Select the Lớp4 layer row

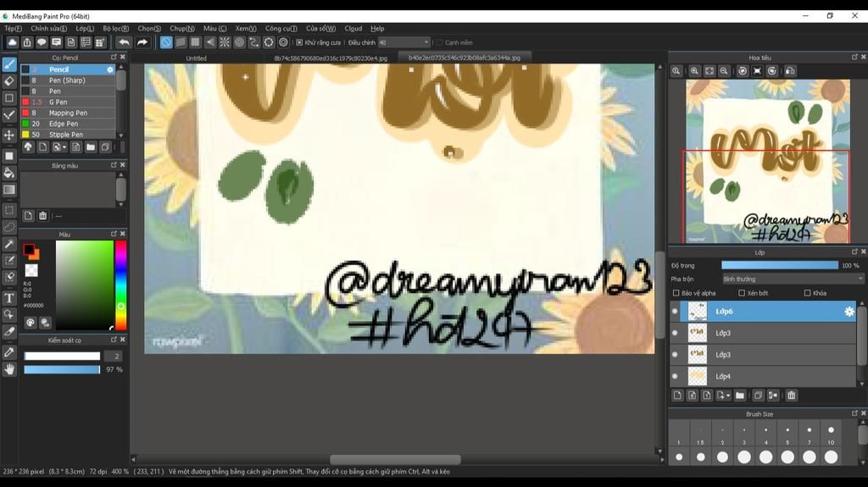coord(763,376)
